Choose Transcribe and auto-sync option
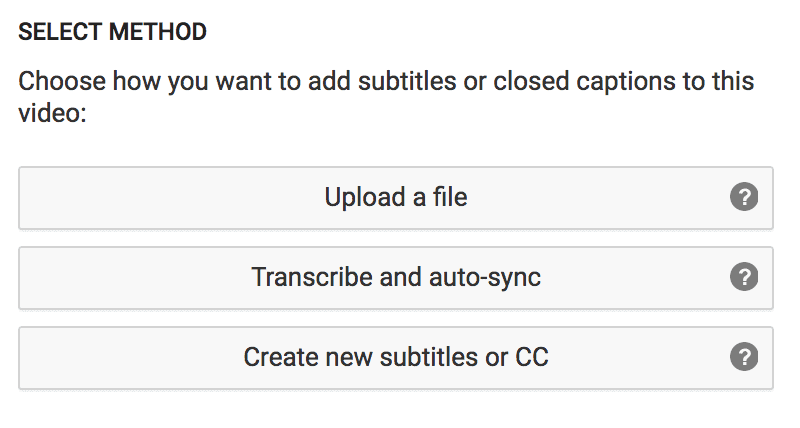The image size is (800, 428). pyautogui.click(x=396, y=278)
